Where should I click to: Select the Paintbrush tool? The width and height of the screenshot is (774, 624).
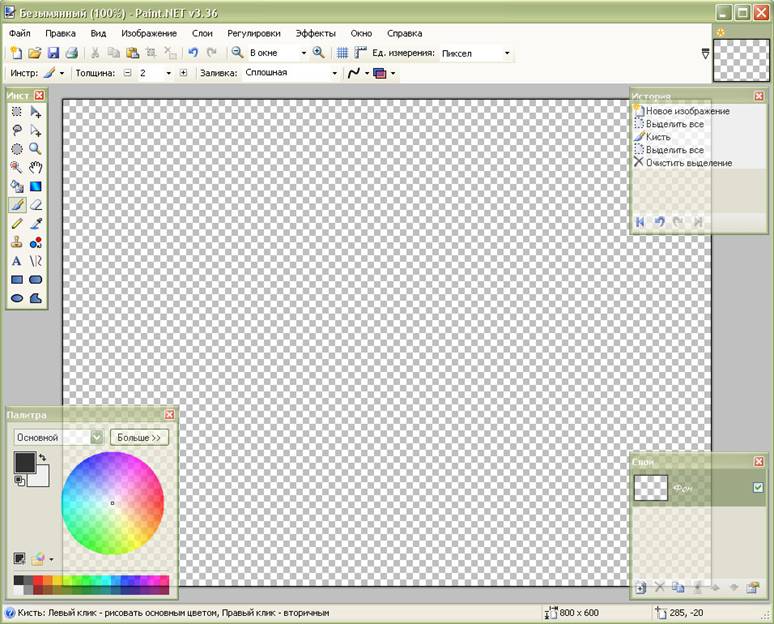point(17,204)
